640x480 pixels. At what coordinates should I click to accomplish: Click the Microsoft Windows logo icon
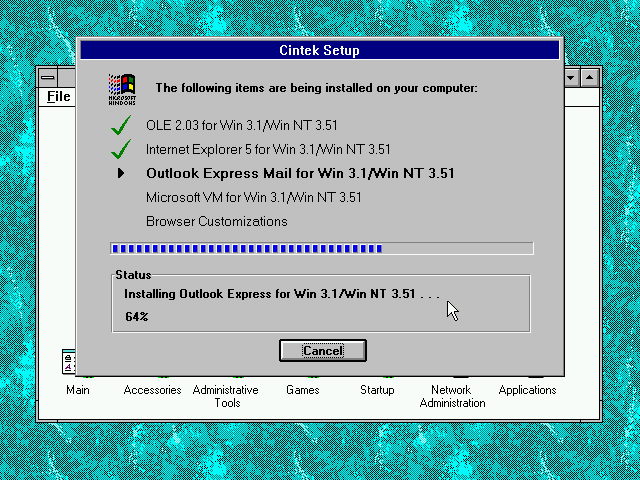tap(122, 89)
